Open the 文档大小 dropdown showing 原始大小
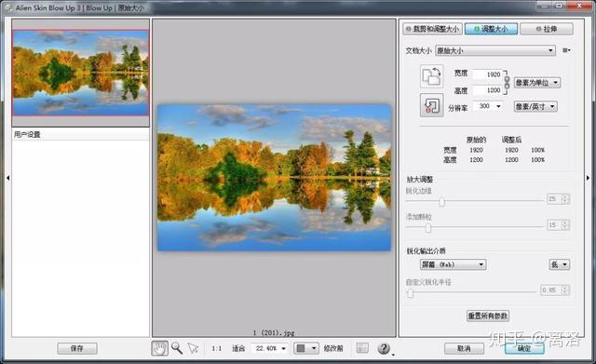Image resolution: width=596 pixels, height=364 pixels. [x=495, y=50]
